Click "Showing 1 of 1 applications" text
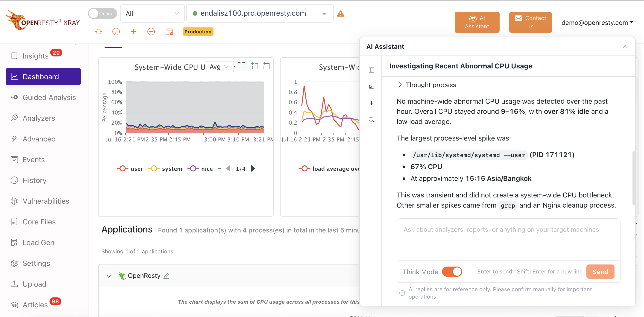644x317 pixels. coord(137,252)
